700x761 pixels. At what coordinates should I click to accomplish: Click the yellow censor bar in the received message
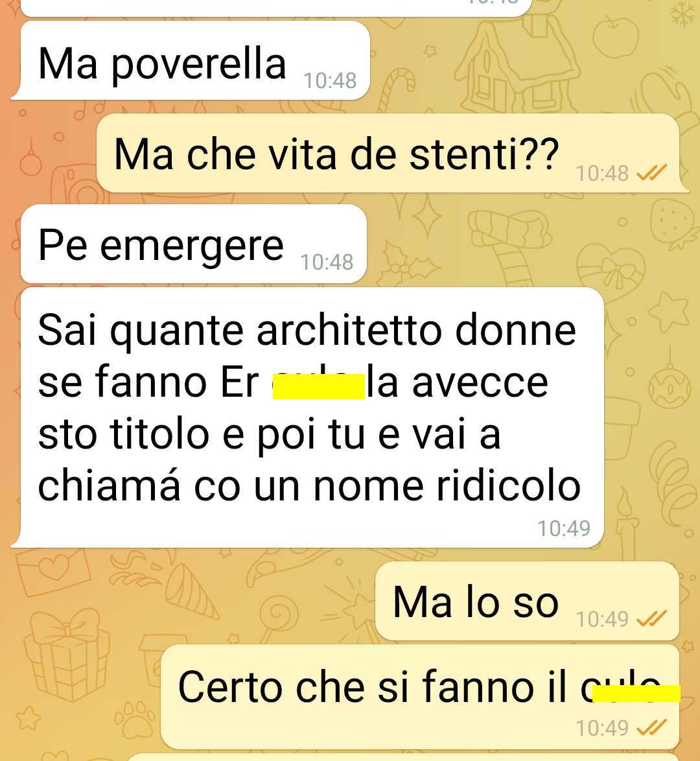click(x=318, y=386)
